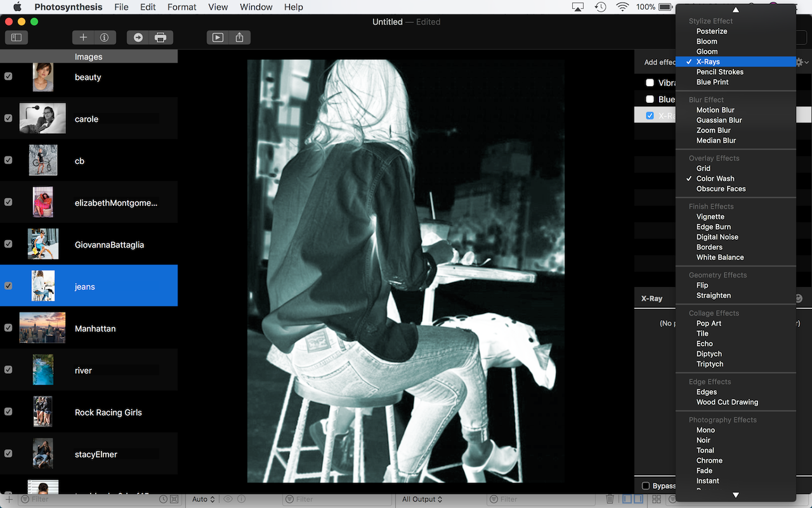Choose Pencil Strokes effect
The image size is (812, 508).
(736, 72)
